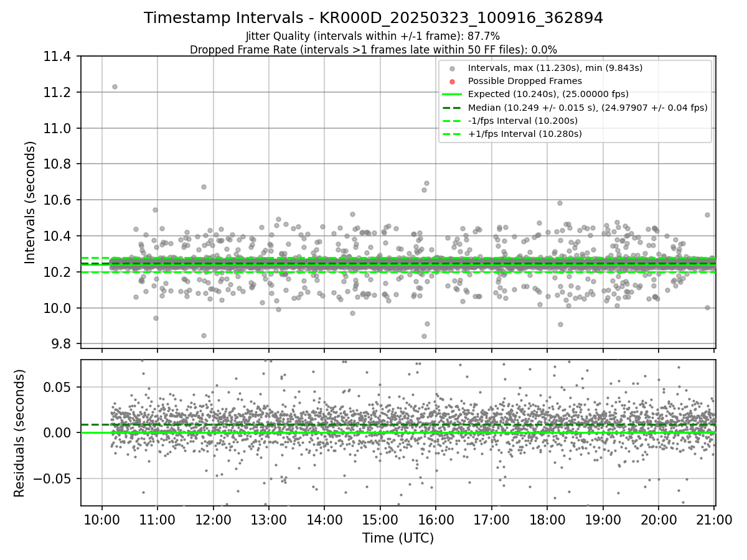The image size is (747, 560).
Task: Click the red circle marker beside Possible Dropped Frames
Action: [453, 82]
